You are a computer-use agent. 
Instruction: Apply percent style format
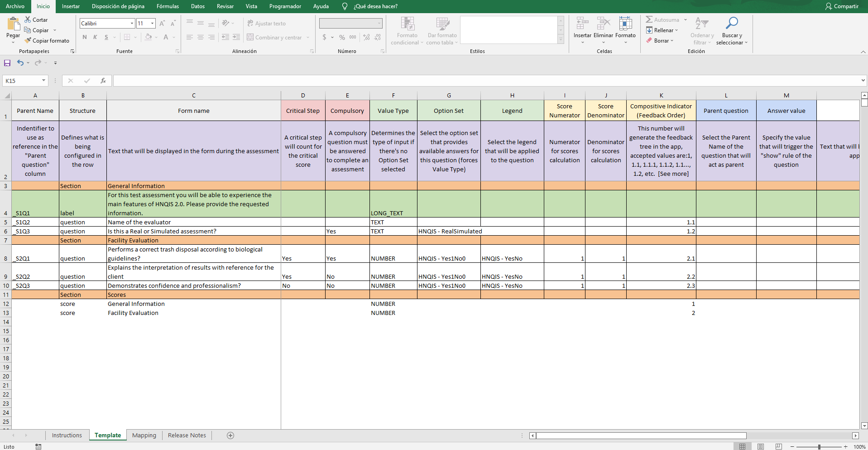click(x=342, y=37)
